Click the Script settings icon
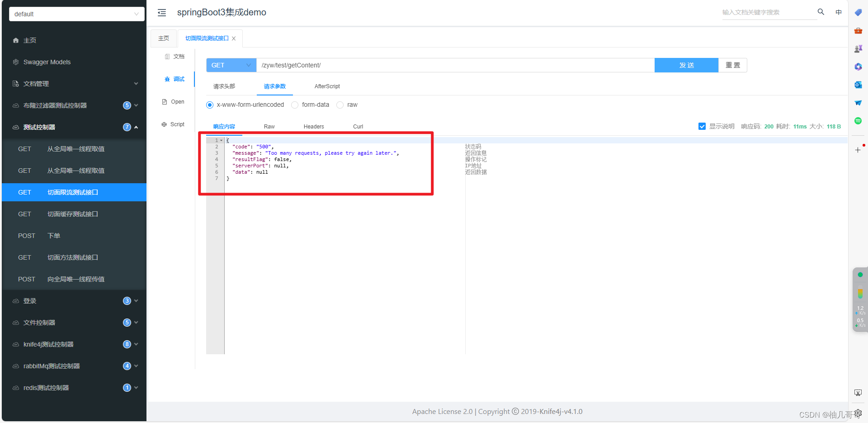 pyautogui.click(x=164, y=124)
